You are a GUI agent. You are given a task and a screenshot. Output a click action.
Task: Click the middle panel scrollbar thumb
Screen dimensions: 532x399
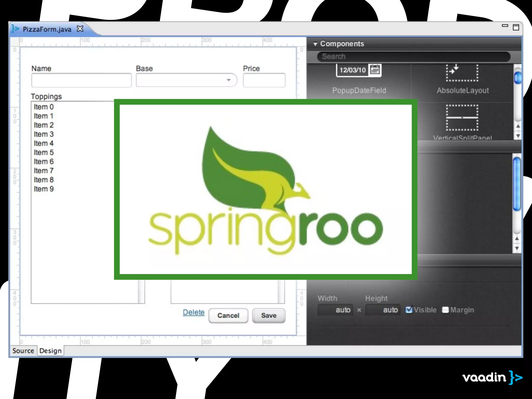coord(517,184)
